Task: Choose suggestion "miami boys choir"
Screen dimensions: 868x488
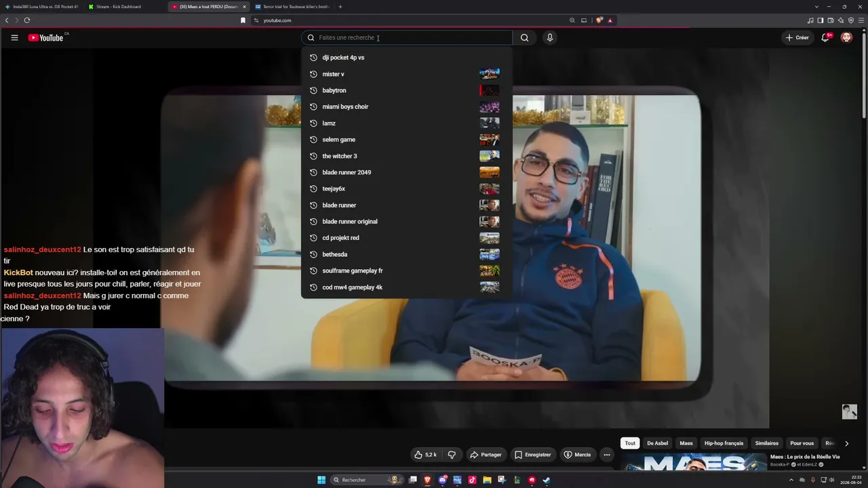Action: click(407, 106)
